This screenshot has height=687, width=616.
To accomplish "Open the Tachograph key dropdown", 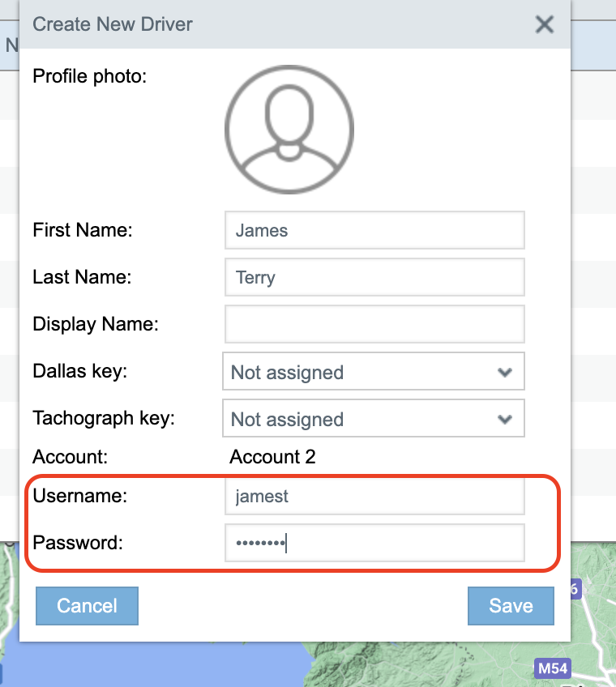I will point(373,420).
